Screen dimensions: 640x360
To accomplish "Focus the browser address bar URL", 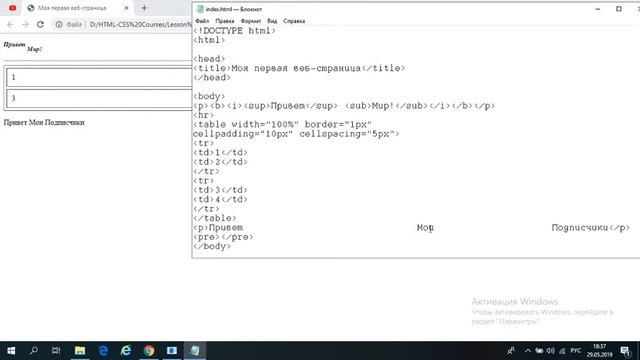I will point(140,24).
